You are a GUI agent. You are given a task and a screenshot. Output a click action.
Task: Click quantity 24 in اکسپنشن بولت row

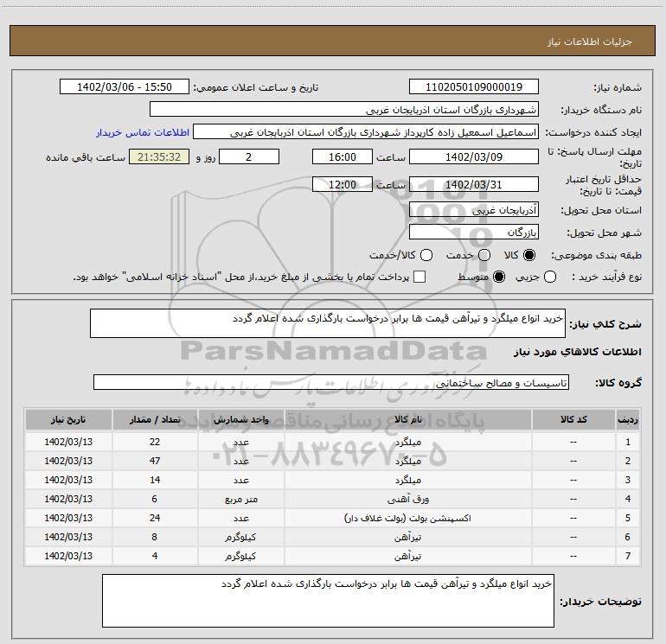pos(155,518)
